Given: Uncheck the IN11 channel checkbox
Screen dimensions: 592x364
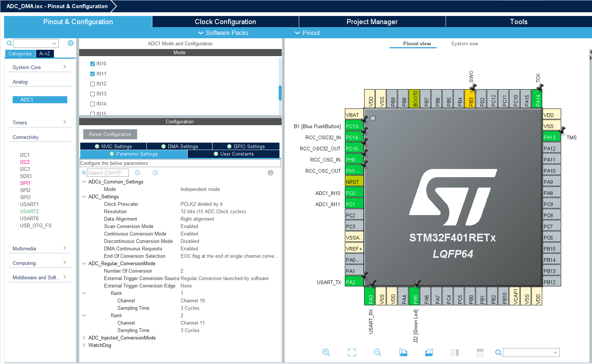Looking at the screenshot, I should pos(93,74).
